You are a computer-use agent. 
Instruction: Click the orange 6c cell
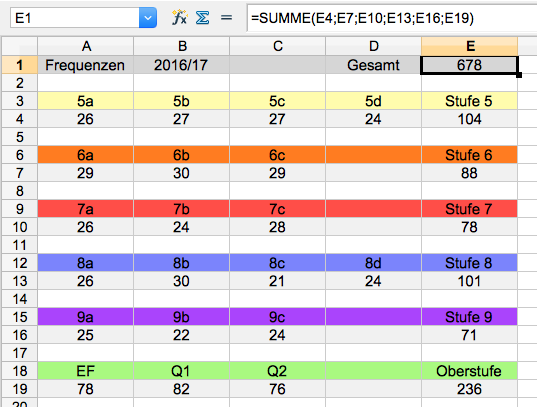(x=277, y=155)
